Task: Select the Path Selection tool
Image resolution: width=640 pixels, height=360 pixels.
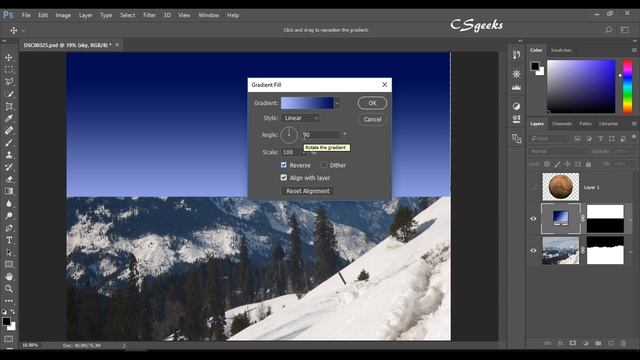Action: click(x=9, y=252)
